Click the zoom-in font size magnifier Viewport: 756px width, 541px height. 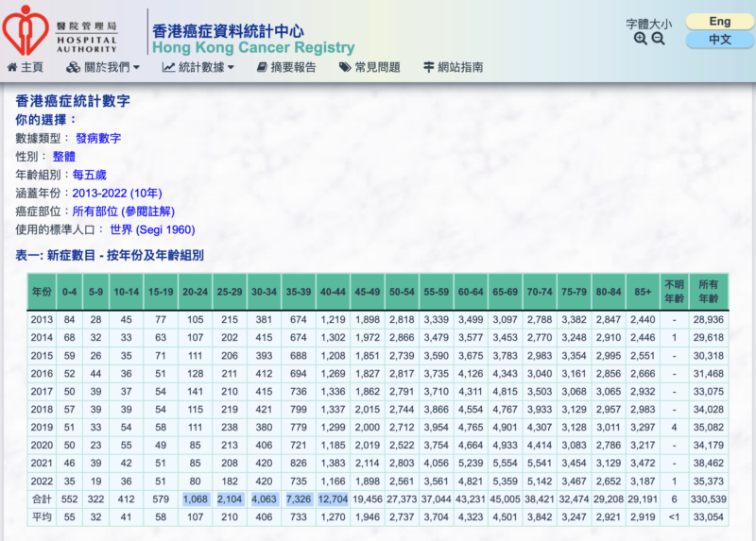tap(641, 39)
